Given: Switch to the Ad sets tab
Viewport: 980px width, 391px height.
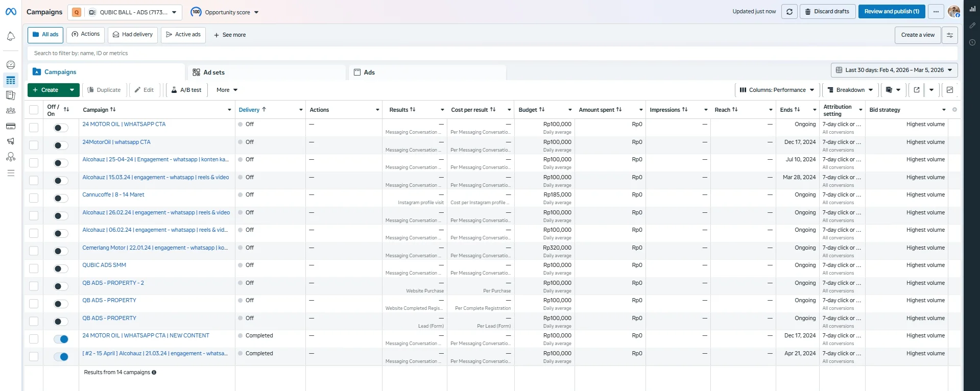Looking at the screenshot, I should click(x=213, y=72).
